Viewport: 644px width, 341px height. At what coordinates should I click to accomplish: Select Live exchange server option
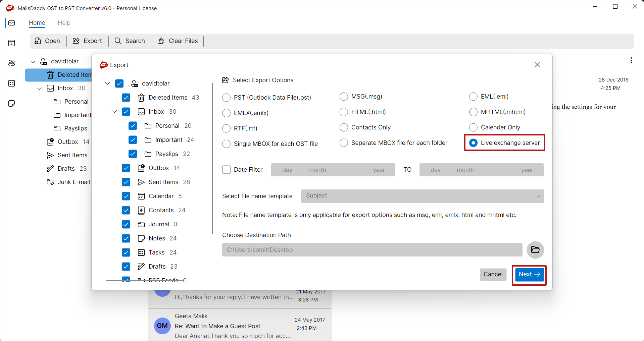(x=473, y=143)
